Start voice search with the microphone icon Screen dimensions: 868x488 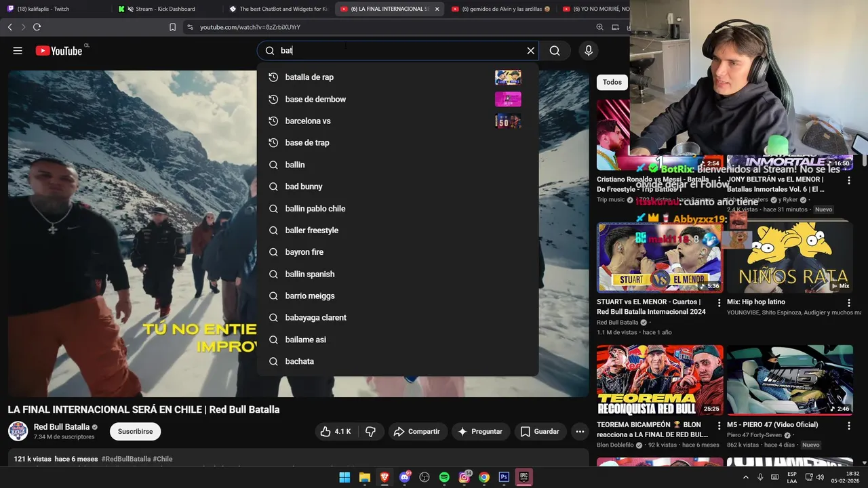[589, 51]
